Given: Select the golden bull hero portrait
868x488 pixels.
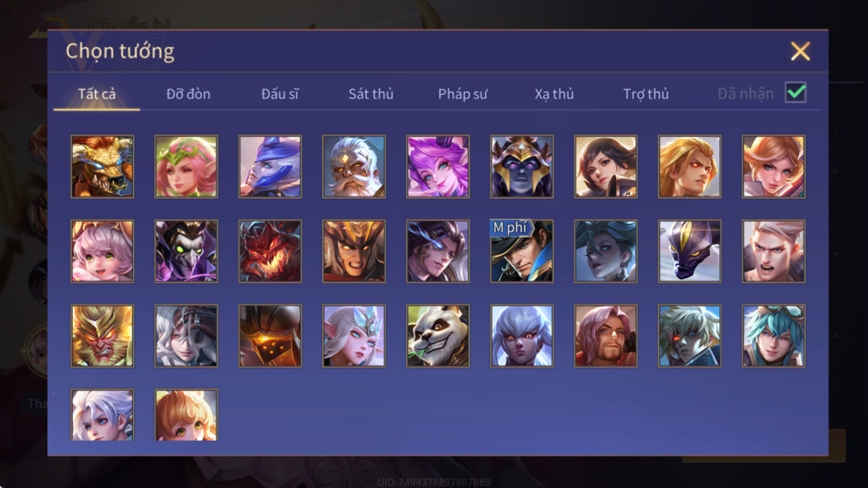Looking at the screenshot, I should 102,167.
